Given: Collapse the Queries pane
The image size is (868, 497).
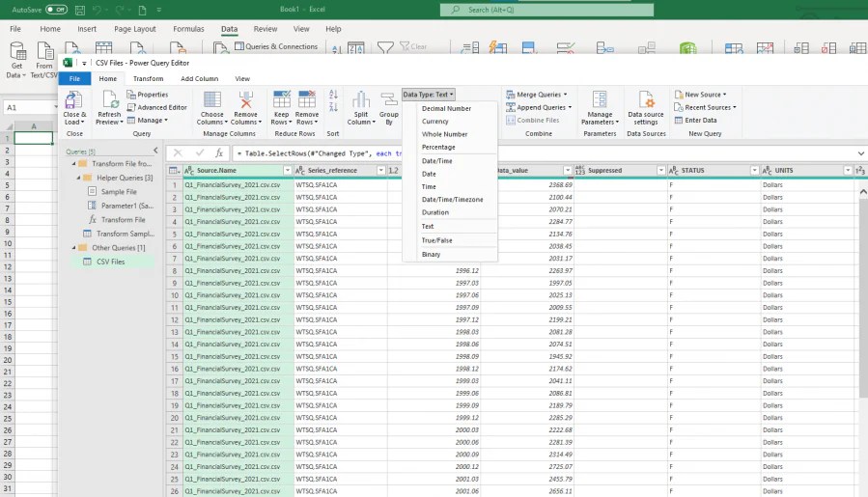Looking at the screenshot, I should tap(155, 151).
